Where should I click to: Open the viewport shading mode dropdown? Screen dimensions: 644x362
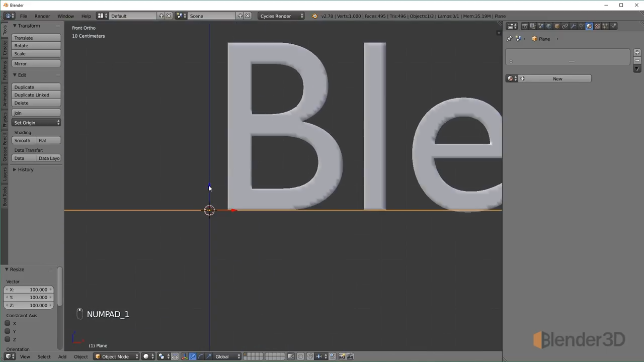pyautogui.click(x=148, y=356)
